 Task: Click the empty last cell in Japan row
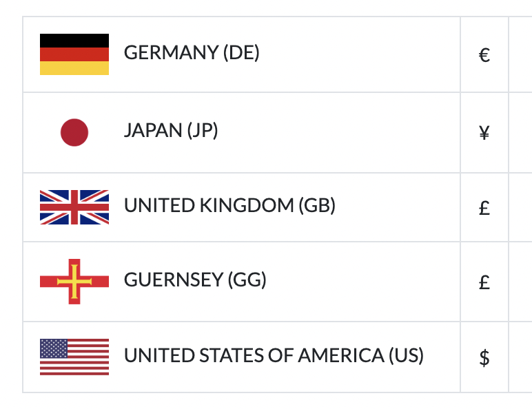pyautogui.click(x=520, y=133)
